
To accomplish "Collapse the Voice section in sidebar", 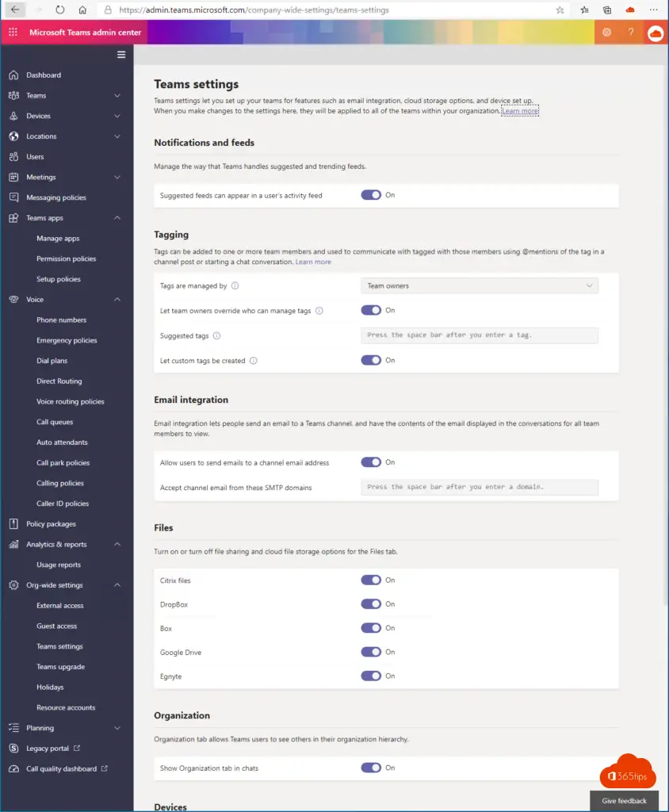I will point(117,300).
